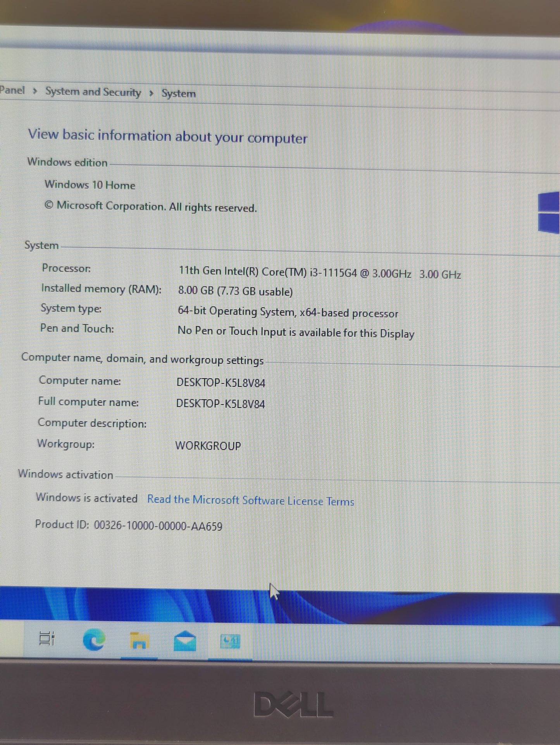Click 'Computer name, domain, and workgroup settings' heading

[142, 359]
